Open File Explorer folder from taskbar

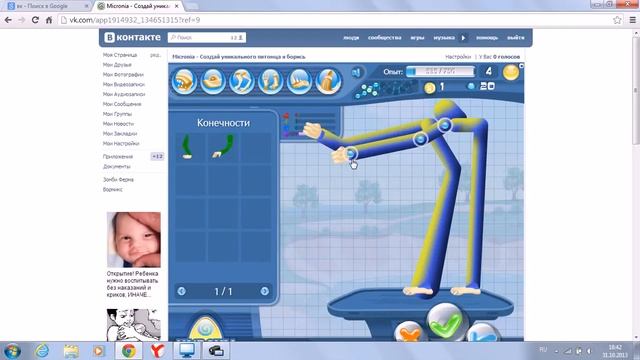pyautogui.click(x=71, y=351)
